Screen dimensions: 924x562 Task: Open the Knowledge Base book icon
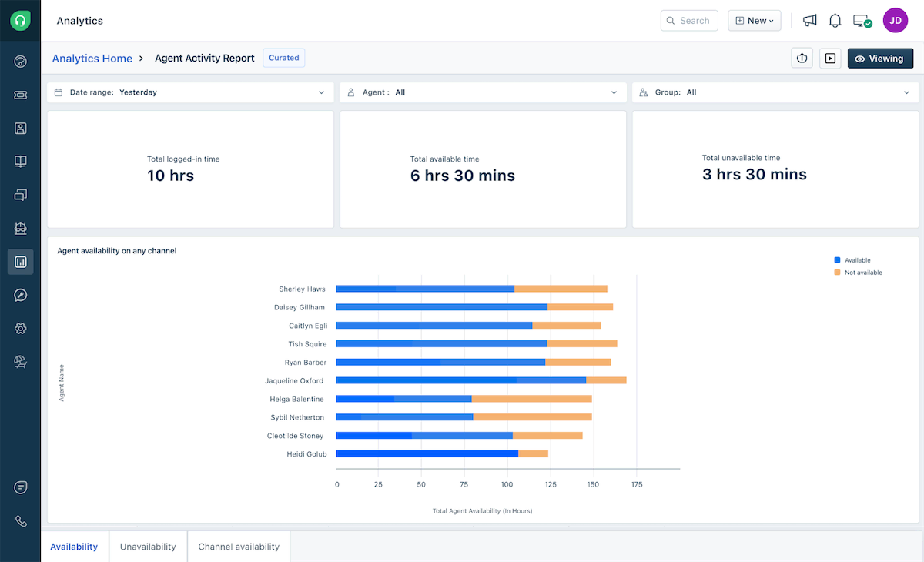[20, 162]
